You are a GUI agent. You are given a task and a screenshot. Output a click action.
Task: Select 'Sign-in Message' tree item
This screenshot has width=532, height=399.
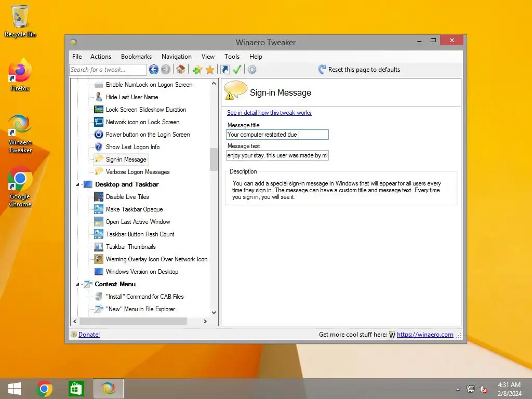point(126,159)
